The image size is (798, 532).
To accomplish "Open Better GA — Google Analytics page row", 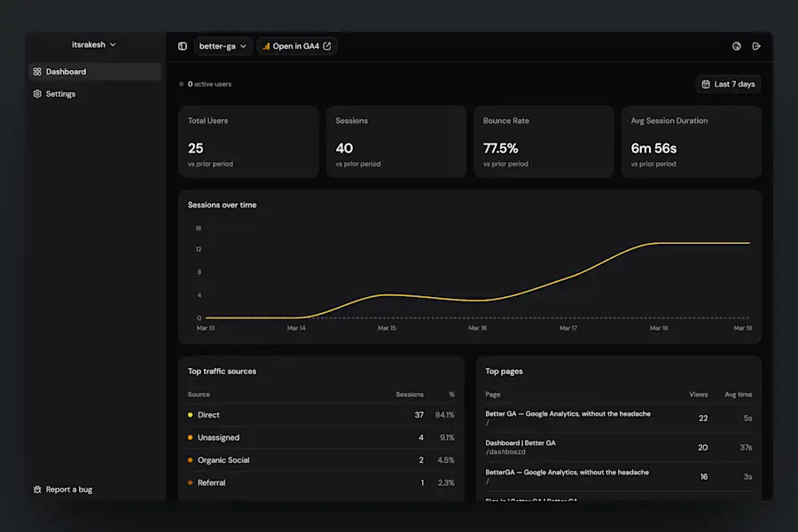I will [x=618, y=419].
